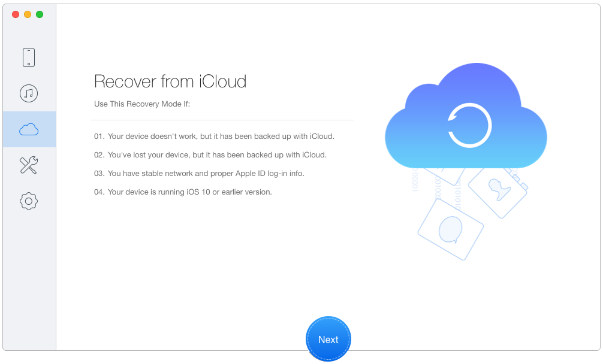The image size is (603, 364).
Task: Minimize the window with the yellow button
Action: click(28, 14)
